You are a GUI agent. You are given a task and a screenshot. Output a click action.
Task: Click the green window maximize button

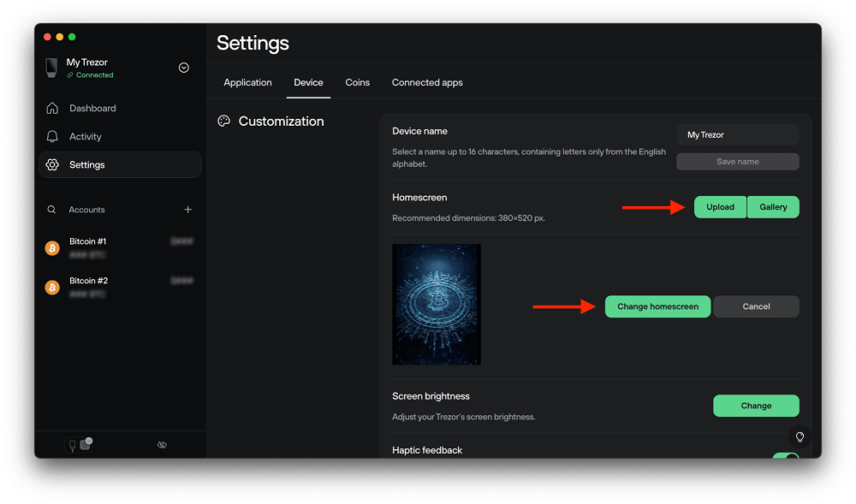(x=72, y=37)
